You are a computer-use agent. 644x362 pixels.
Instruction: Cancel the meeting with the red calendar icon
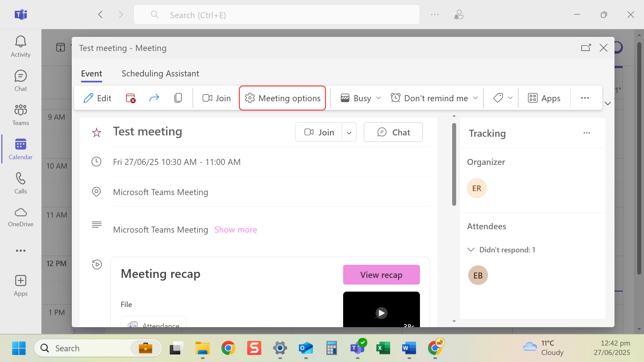click(x=130, y=98)
